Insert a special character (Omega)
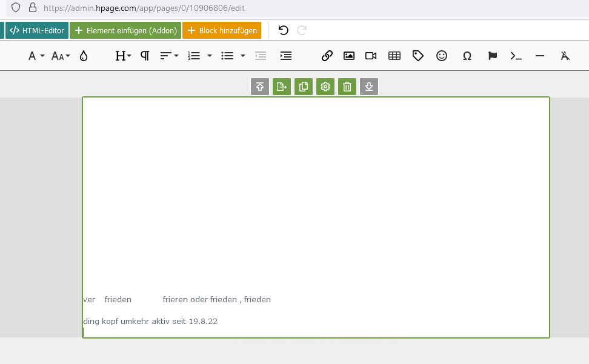589x364 pixels. coord(467,56)
